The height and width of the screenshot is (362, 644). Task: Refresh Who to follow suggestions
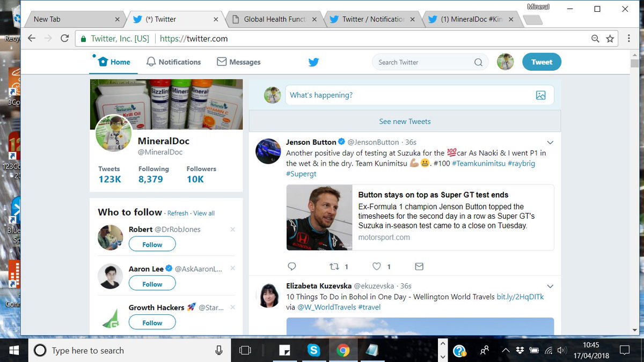[178, 213]
